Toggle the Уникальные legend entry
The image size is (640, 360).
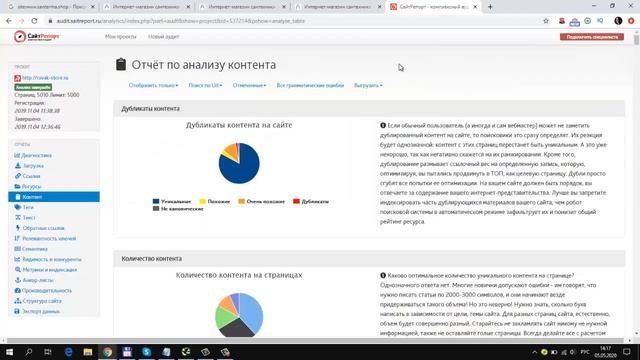(x=172, y=202)
